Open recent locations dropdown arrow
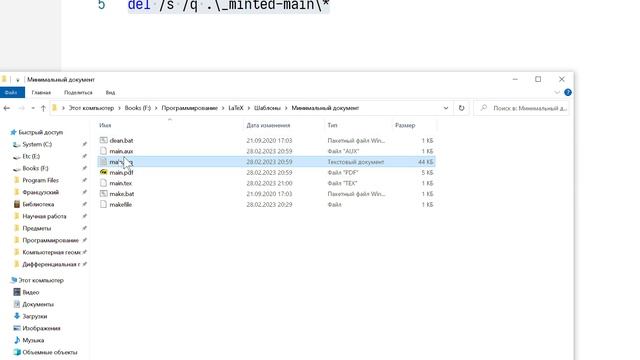This screenshot has width=640, height=360. [33, 108]
